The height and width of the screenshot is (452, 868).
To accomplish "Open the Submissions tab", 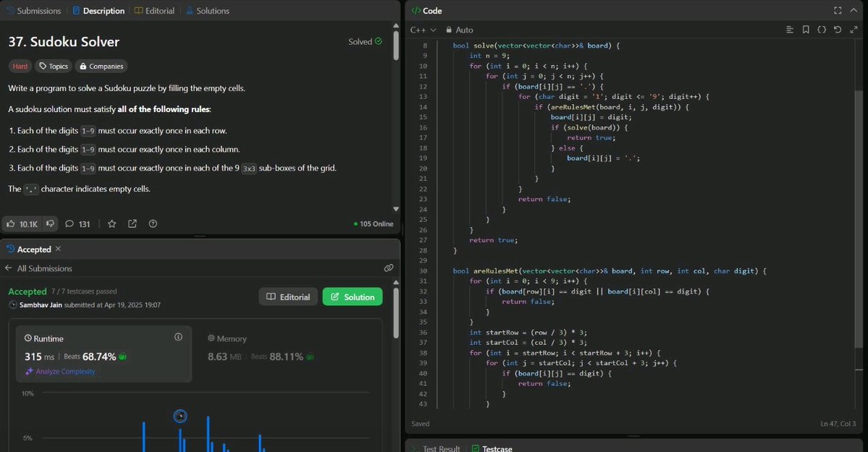I will [33, 11].
